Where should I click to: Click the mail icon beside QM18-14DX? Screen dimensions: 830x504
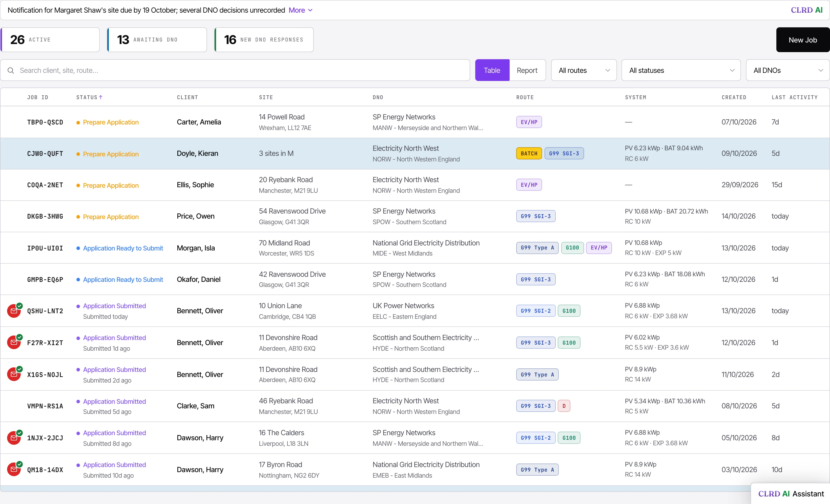pos(14,469)
